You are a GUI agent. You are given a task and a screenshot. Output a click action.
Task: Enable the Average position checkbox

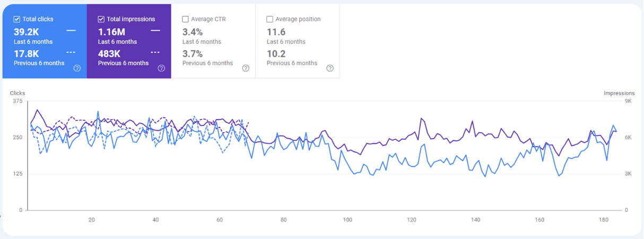270,19
